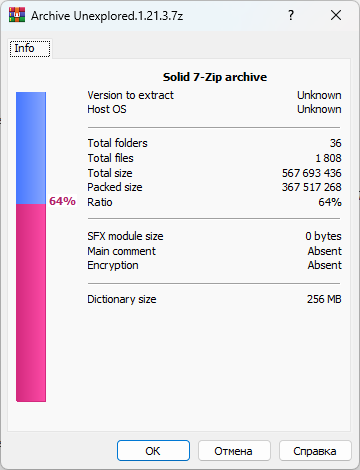Click the Solid 7-Zip archive heading

click(215, 77)
